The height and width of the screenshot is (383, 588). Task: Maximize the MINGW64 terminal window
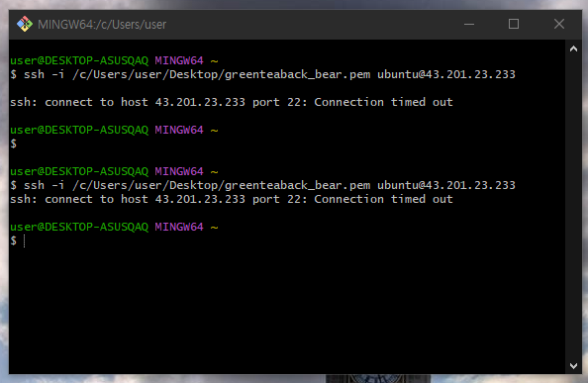coord(514,25)
